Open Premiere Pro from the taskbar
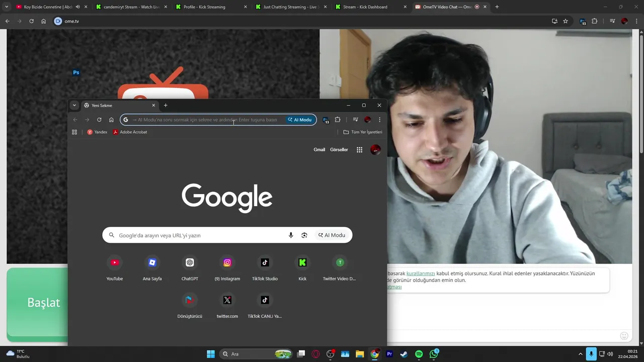The height and width of the screenshot is (362, 644). (389, 354)
